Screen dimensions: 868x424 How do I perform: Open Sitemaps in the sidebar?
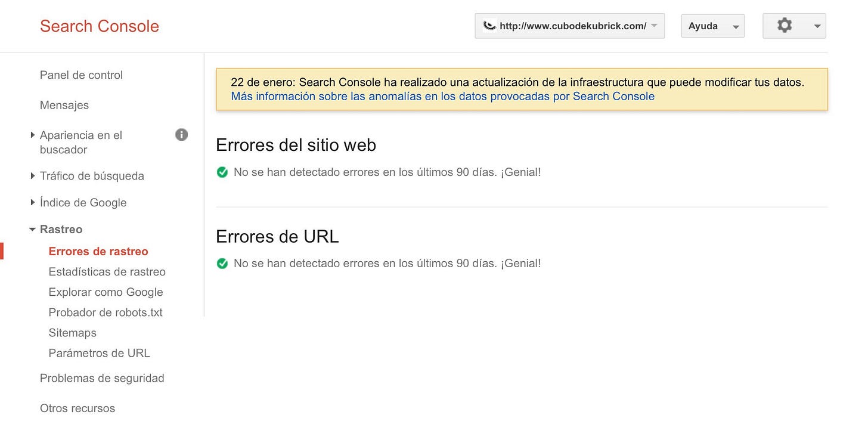coord(73,333)
